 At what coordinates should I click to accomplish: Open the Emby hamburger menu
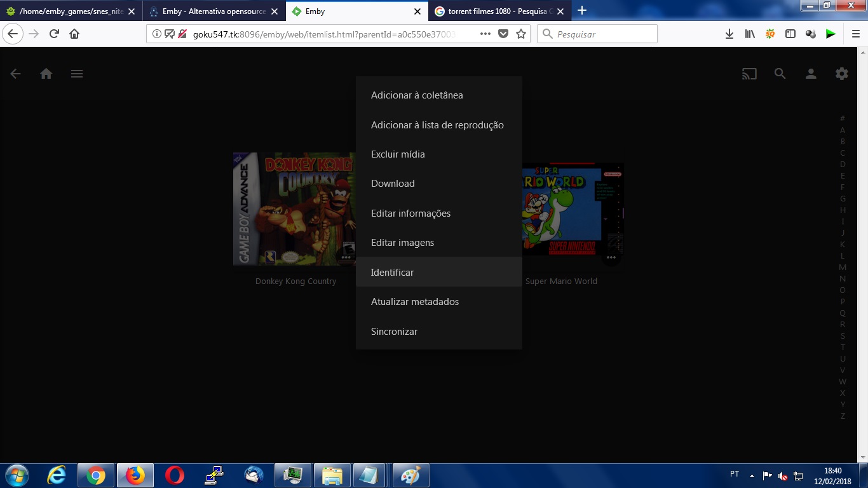click(x=77, y=74)
